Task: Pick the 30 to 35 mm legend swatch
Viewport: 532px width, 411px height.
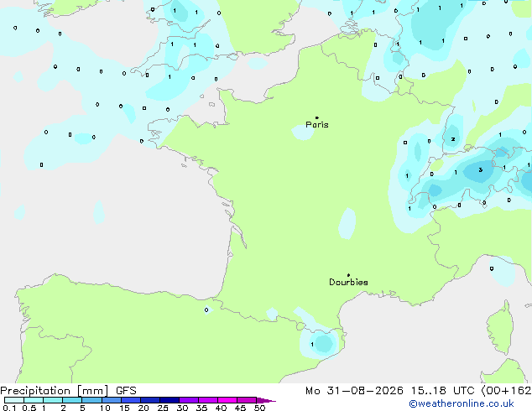Action: 189,400
